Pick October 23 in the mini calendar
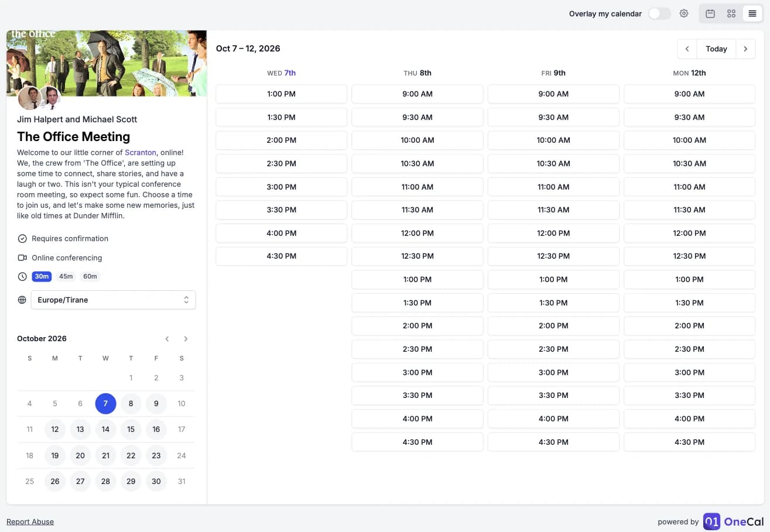 tap(156, 455)
